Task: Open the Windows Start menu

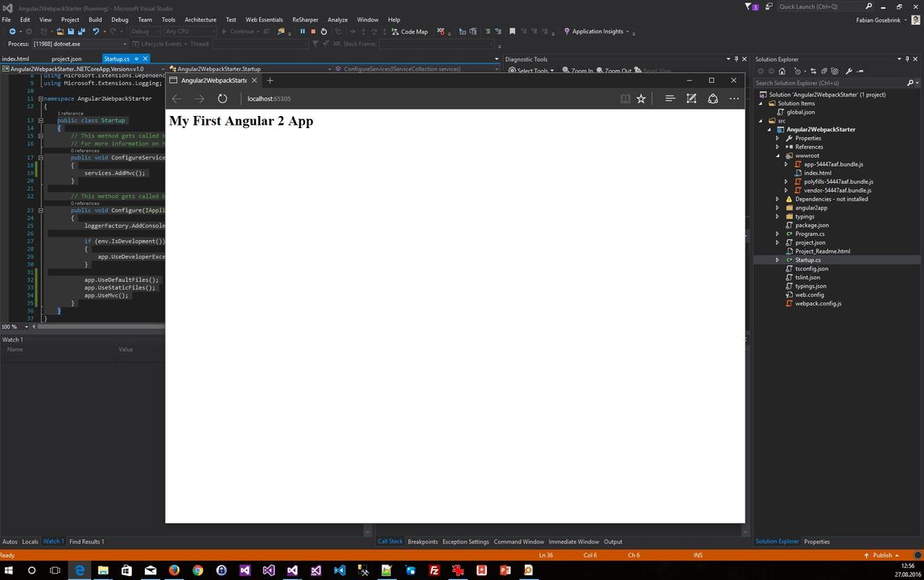Action: tap(8, 570)
